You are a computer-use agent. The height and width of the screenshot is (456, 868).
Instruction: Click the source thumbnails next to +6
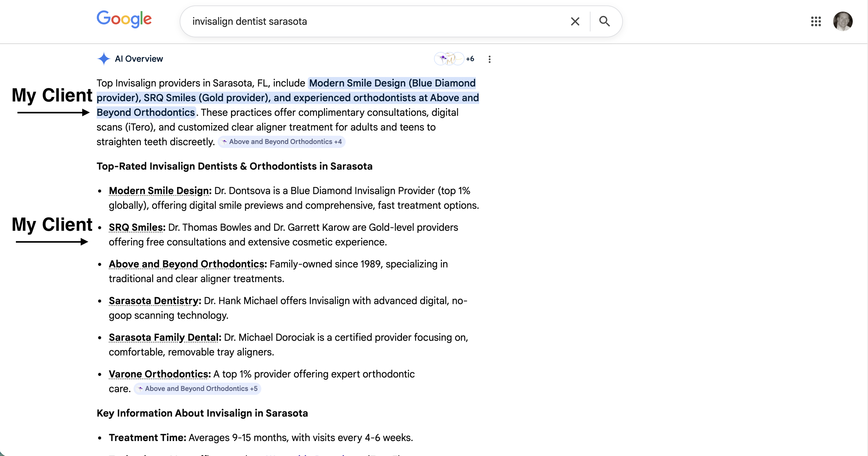pyautogui.click(x=450, y=58)
